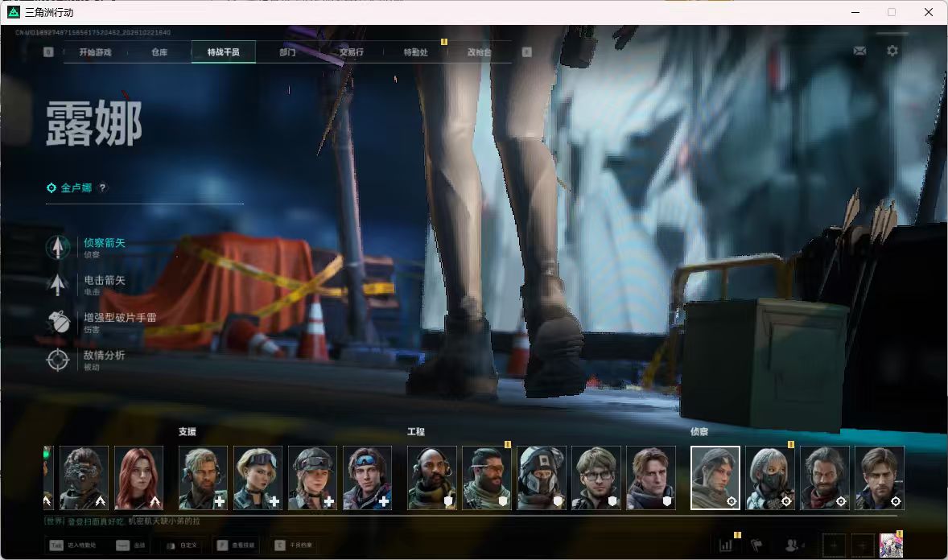Click the second empty squad slot plus
The height and width of the screenshot is (560, 948).
862,546
